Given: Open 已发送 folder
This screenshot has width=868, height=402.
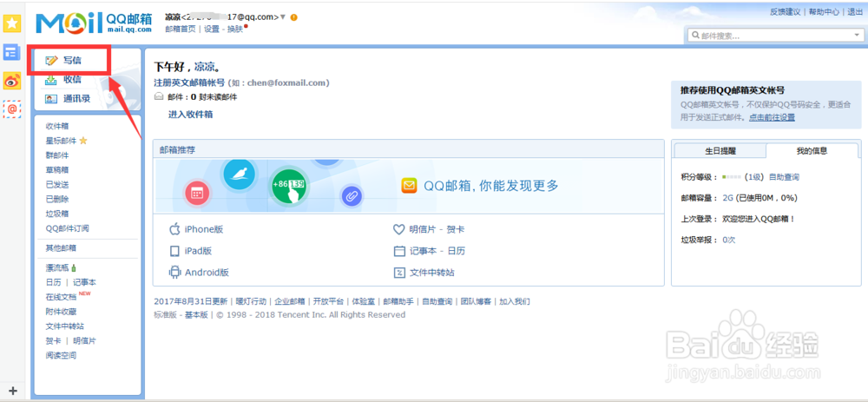Looking at the screenshot, I should tap(57, 184).
